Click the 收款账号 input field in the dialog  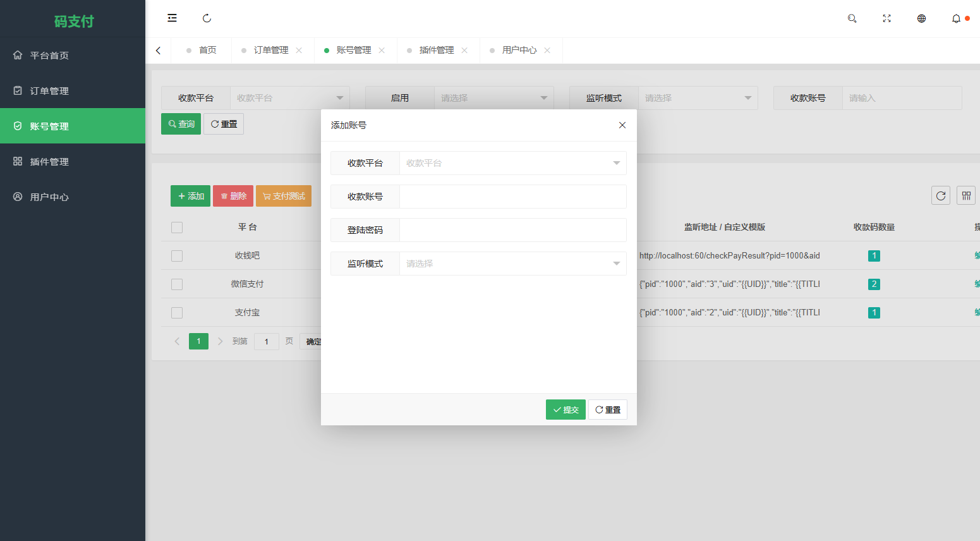click(512, 197)
